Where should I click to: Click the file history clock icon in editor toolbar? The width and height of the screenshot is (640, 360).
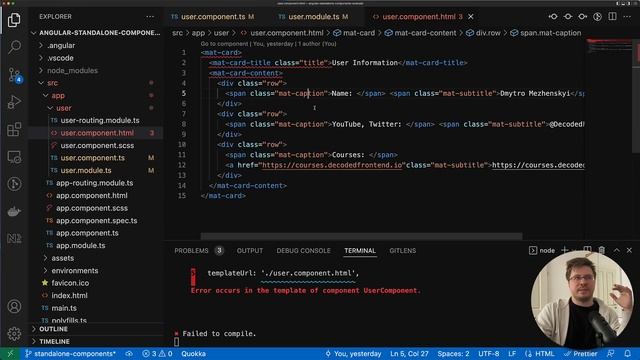coord(597,17)
